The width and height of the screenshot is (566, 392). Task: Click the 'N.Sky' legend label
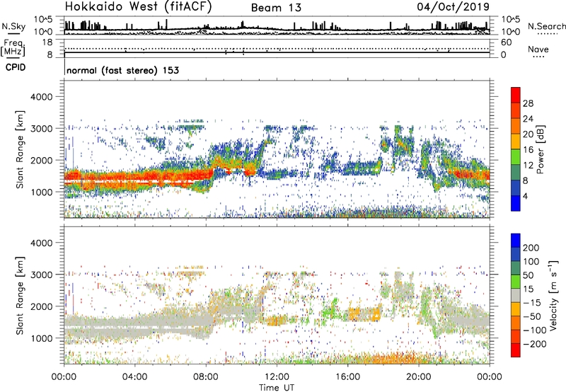point(13,26)
